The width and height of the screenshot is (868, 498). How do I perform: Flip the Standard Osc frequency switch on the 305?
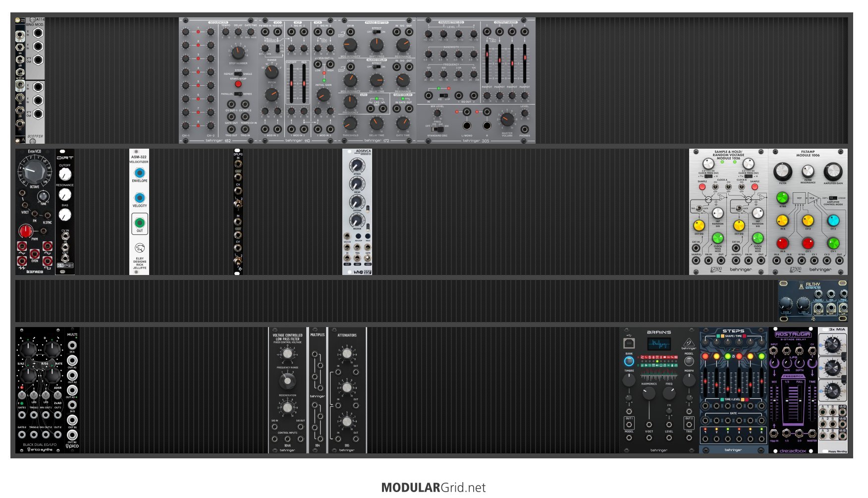pos(437,129)
